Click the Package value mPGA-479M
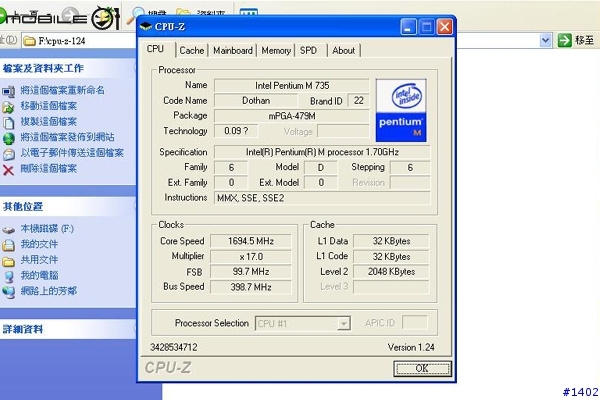This screenshot has height=400, width=600. coord(292,116)
